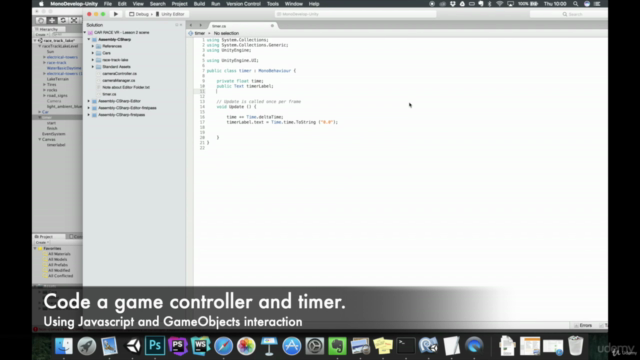Open the Version Control menu
Image resolution: width=640 pixels, height=360 pixels.
pos(243,4)
